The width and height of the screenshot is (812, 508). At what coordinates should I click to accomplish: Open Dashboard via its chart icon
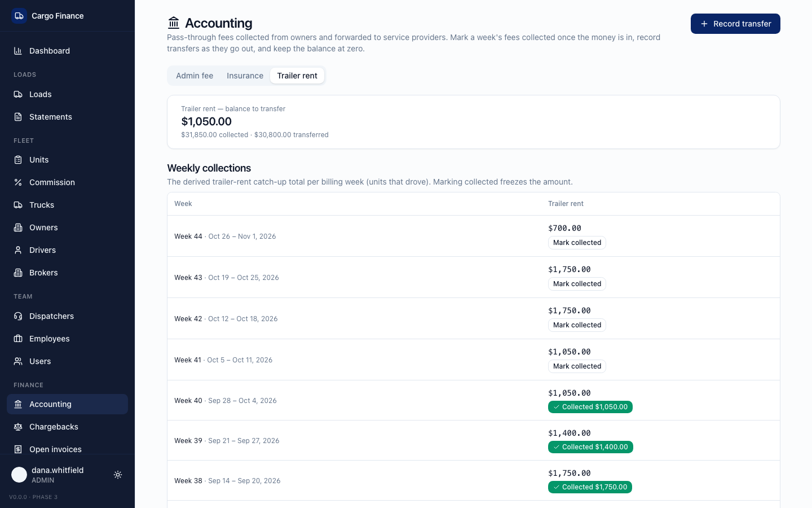point(18,51)
